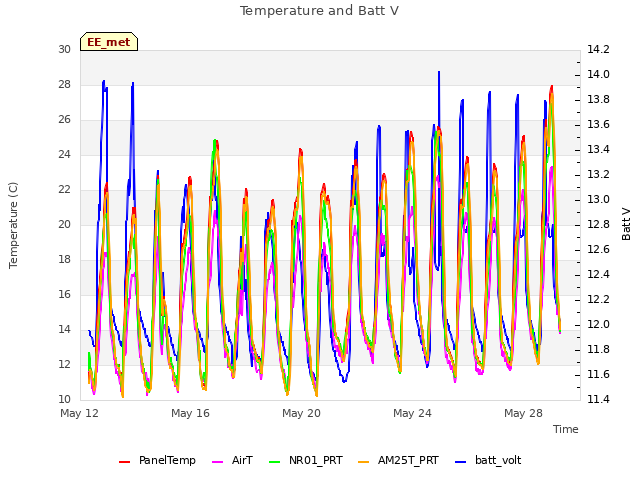The width and height of the screenshot is (640, 480).
Task: Click the May 20 date tick label
Action: (301, 413)
